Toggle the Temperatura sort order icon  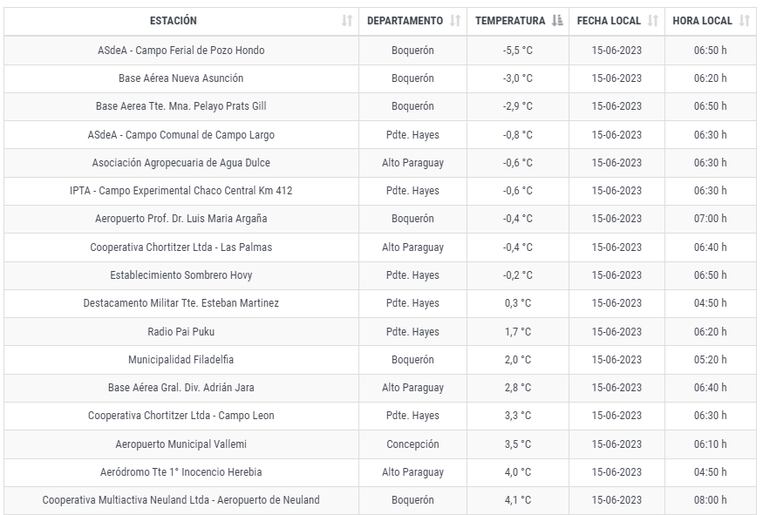pyautogui.click(x=558, y=21)
